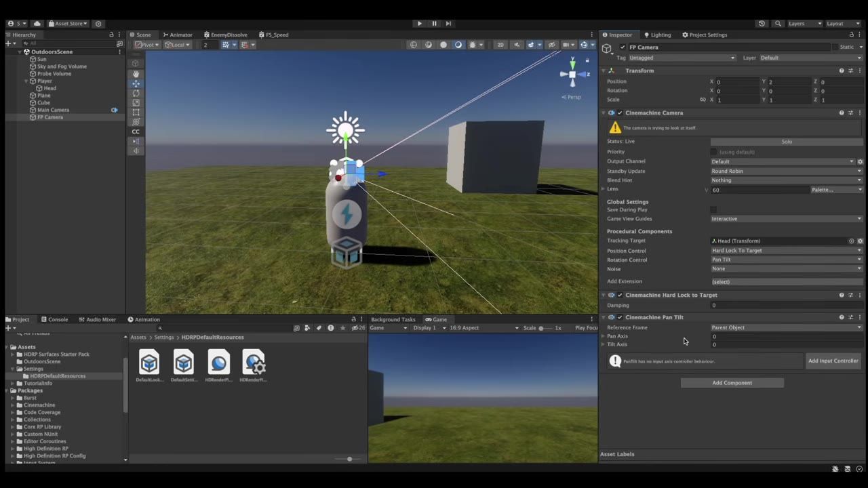The height and width of the screenshot is (488, 868).
Task: Enable Save During Play checkbox
Action: (713, 210)
